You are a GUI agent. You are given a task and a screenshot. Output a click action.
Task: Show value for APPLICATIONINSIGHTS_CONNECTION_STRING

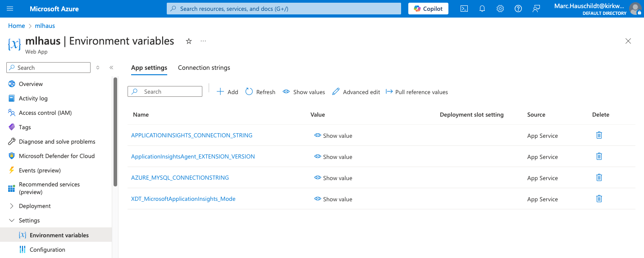click(333, 136)
